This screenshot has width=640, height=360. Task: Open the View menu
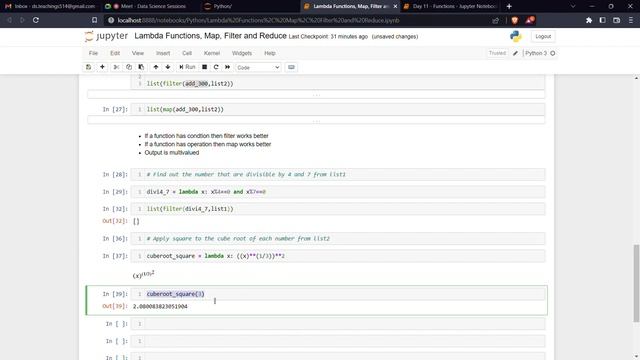click(x=138, y=53)
